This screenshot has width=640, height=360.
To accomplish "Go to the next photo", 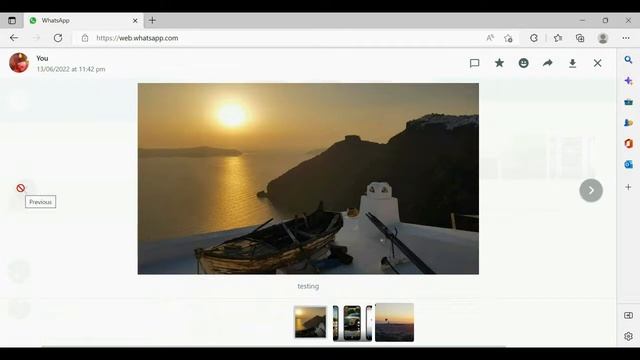I will 591,190.
